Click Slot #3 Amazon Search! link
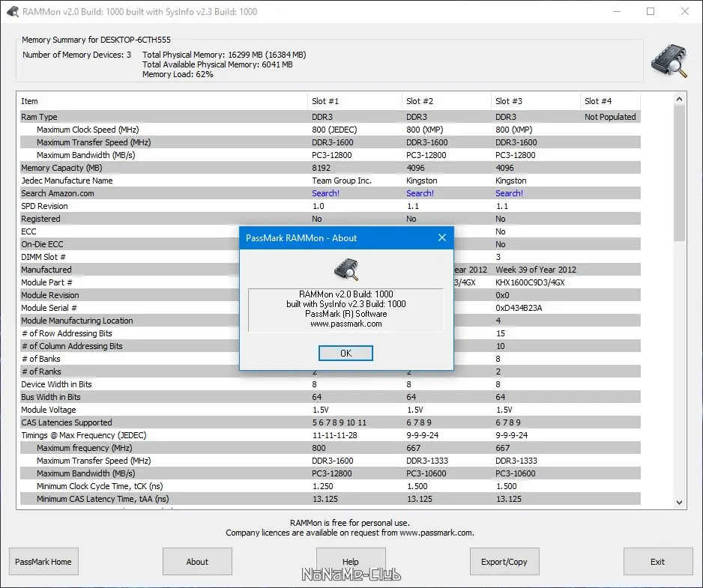Viewport: 703px width, 588px height. click(510, 193)
